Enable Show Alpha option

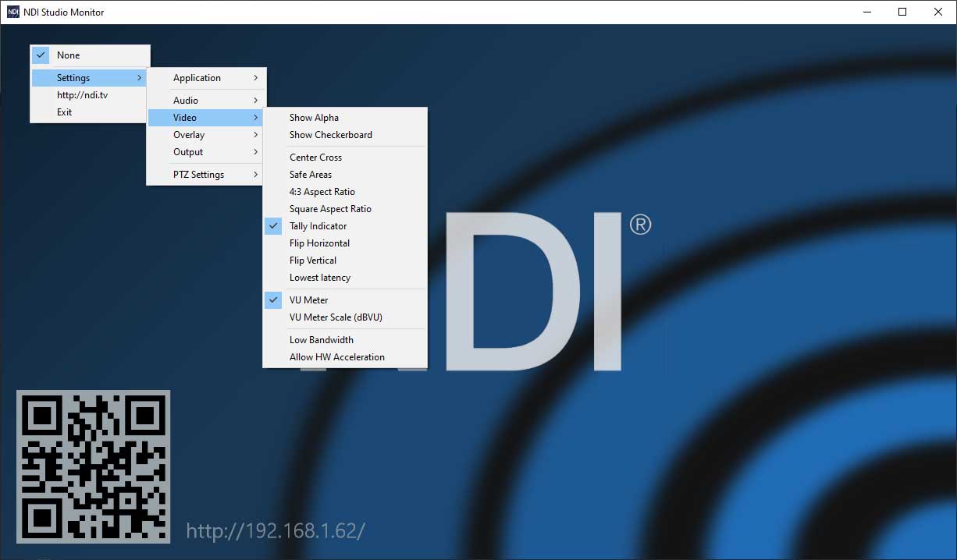coord(345,118)
